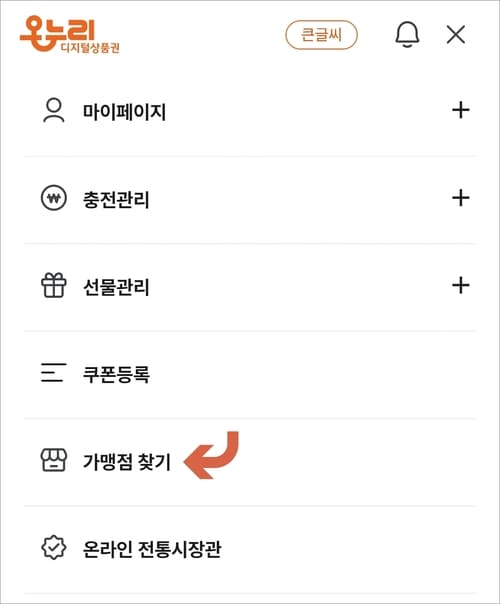Expand the 선물관리 plus sign

(461, 285)
